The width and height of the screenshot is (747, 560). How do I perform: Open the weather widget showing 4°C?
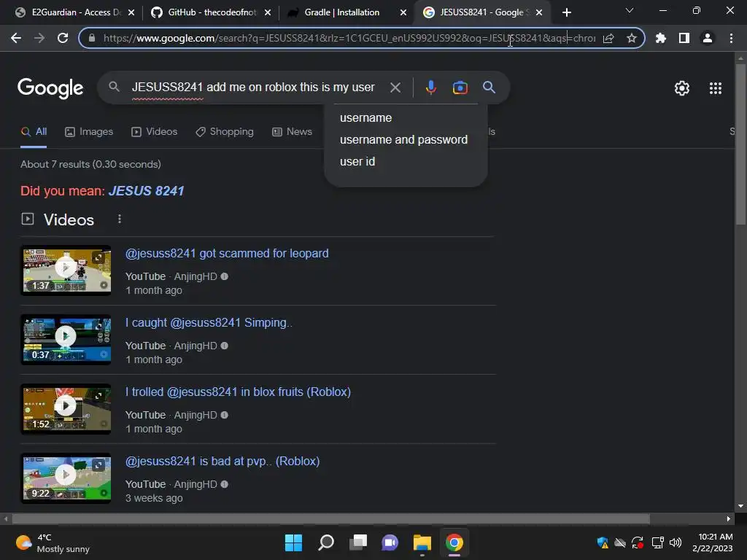click(53, 542)
